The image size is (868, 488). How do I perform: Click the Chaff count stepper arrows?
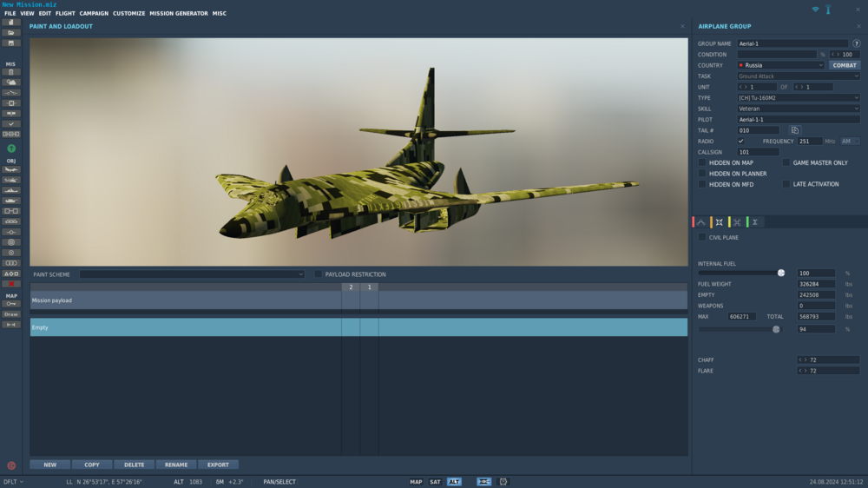pos(803,360)
